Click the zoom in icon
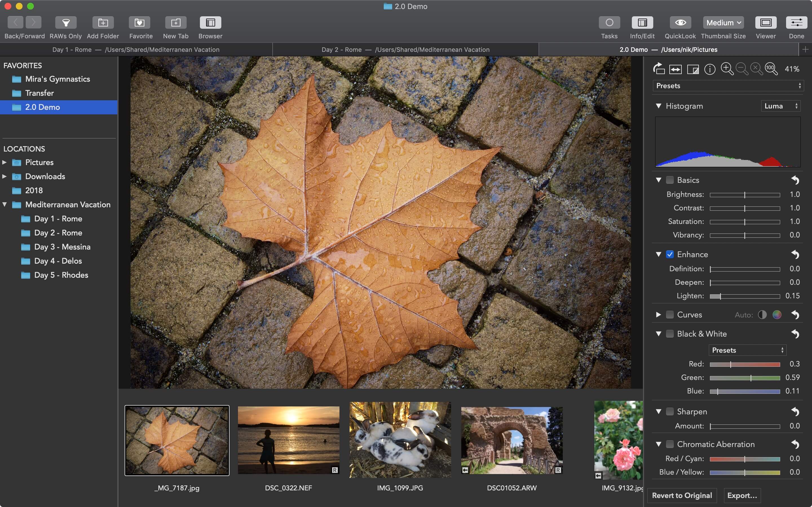This screenshot has height=507, width=812. click(x=727, y=68)
